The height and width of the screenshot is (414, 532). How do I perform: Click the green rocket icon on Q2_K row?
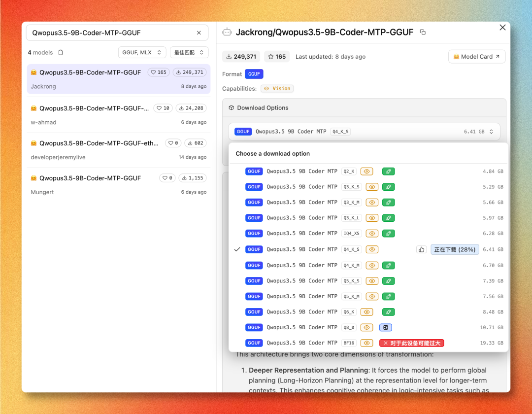coord(389,172)
